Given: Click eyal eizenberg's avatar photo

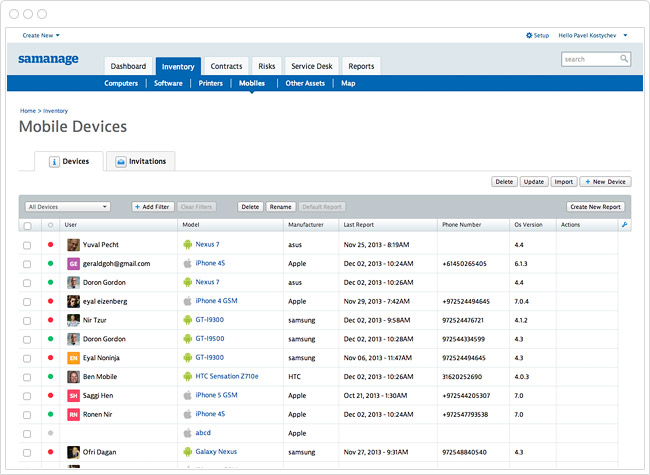Looking at the screenshot, I should (x=73, y=301).
